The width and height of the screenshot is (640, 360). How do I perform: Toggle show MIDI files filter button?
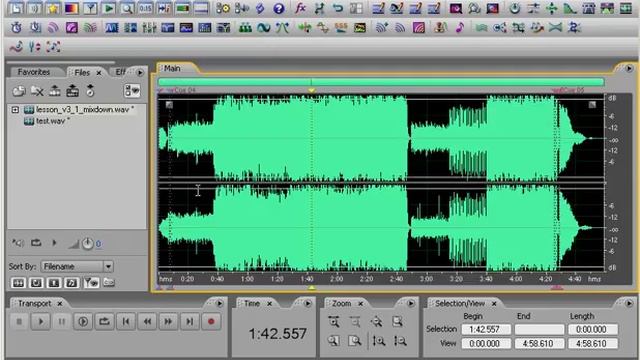pos(72,282)
